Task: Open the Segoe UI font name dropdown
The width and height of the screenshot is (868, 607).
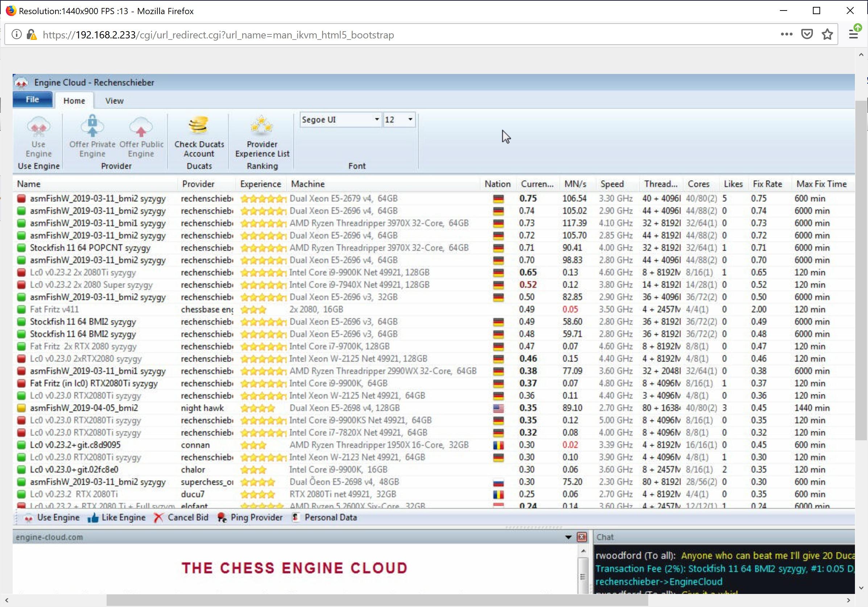Action: pyautogui.click(x=377, y=120)
